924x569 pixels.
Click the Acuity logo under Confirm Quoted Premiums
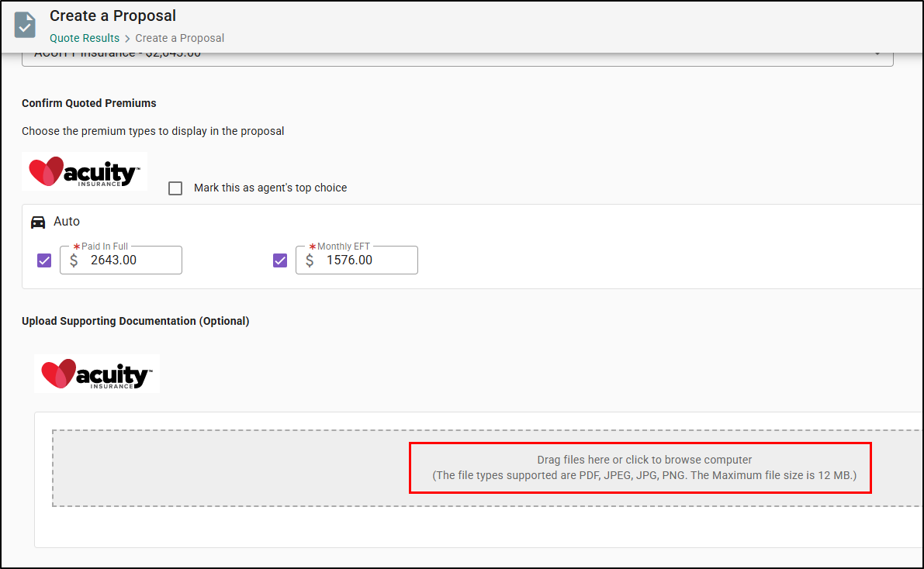coord(85,171)
